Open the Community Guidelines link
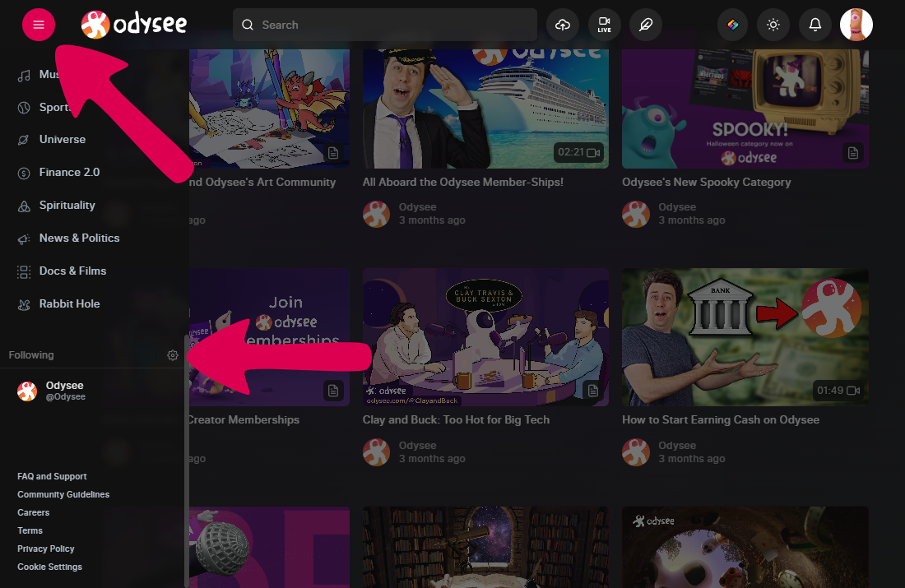 pyautogui.click(x=63, y=494)
